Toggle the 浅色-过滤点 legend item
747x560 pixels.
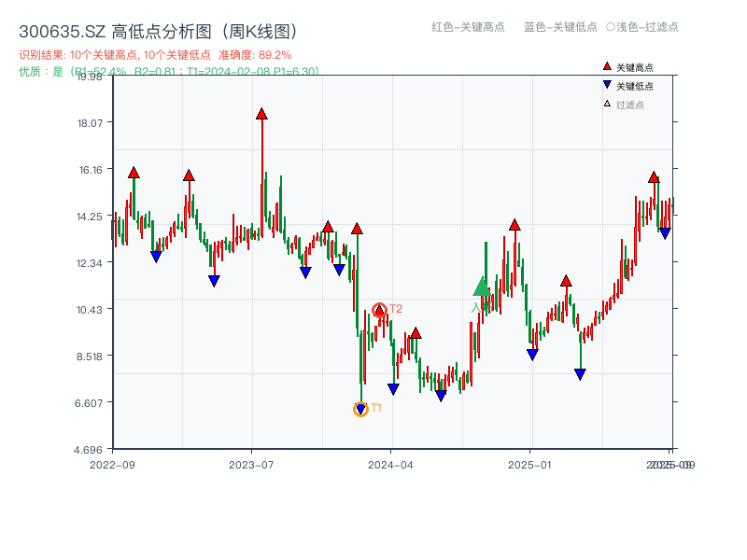click(643, 28)
